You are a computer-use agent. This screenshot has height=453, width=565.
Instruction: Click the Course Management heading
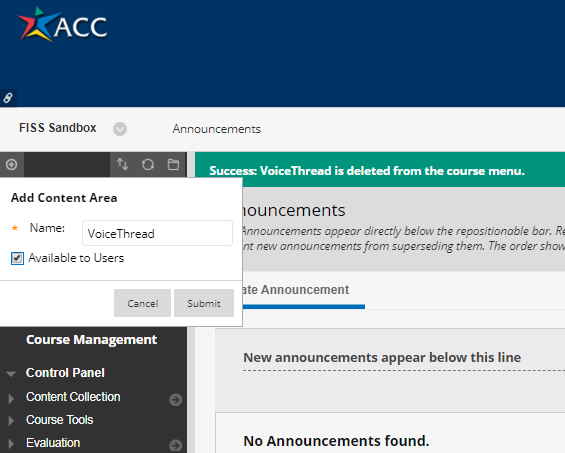click(92, 340)
